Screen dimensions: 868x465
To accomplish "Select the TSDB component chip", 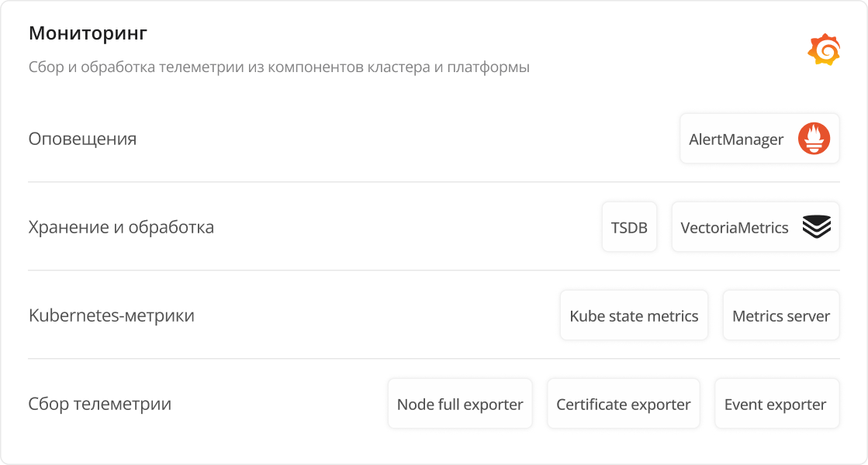I will point(629,227).
